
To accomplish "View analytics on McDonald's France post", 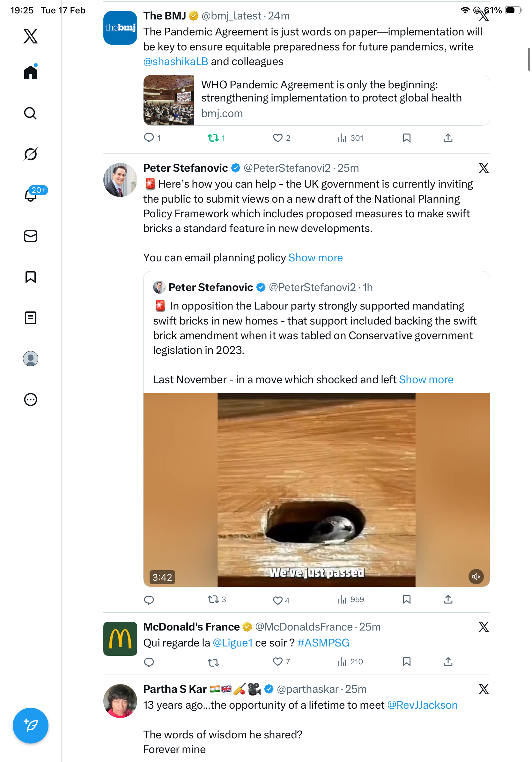I will [x=350, y=662].
